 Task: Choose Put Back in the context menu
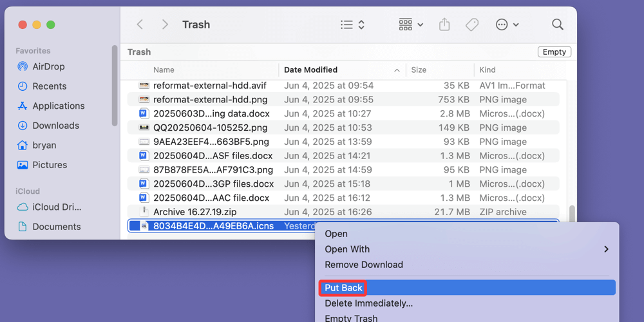point(466,288)
